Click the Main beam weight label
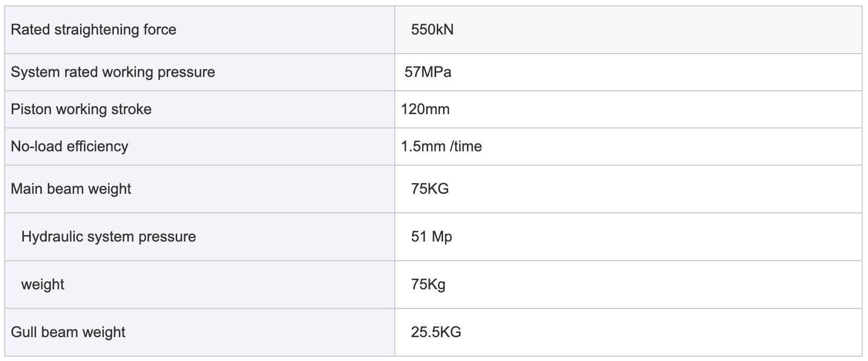The width and height of the screenshot is (868, 361). (x=71, y=189)
